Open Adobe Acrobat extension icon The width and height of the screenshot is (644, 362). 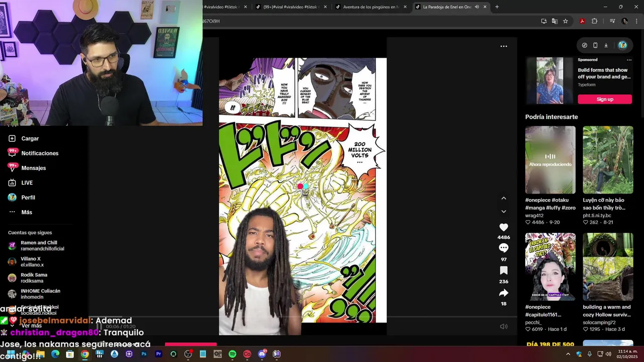tap(582, 21)
